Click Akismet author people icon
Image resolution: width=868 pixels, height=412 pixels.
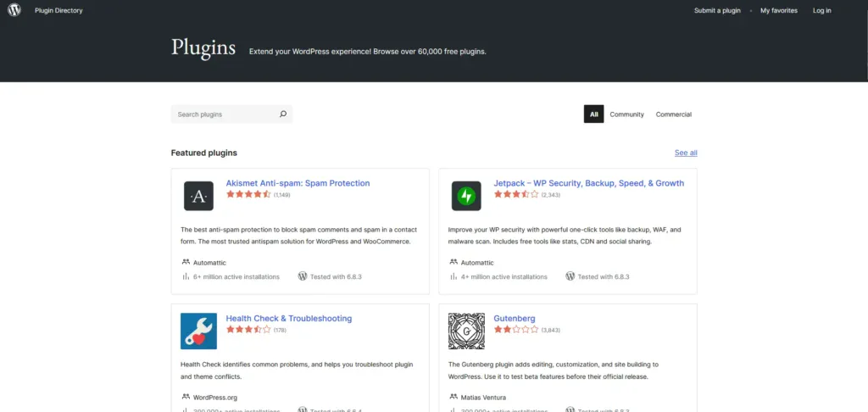[x=186, y=262]
